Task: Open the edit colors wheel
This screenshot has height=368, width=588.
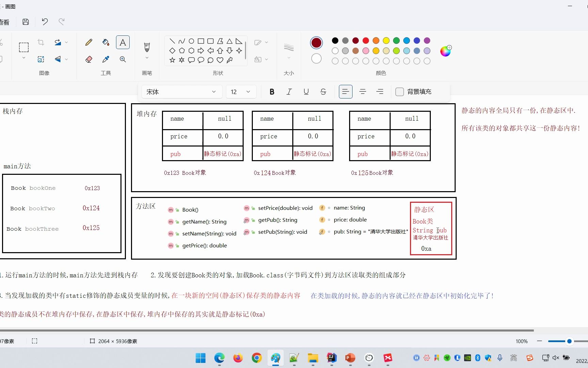Action: point(446,51)
